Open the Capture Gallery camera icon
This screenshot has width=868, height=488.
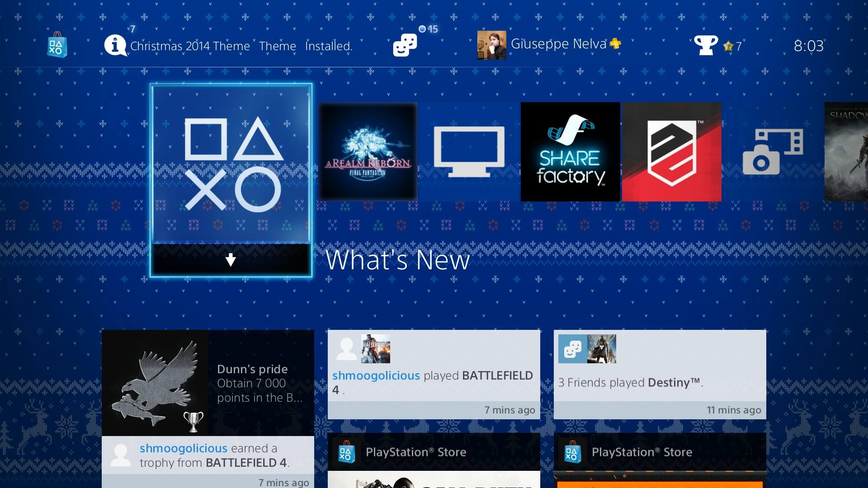click(773, 152)
